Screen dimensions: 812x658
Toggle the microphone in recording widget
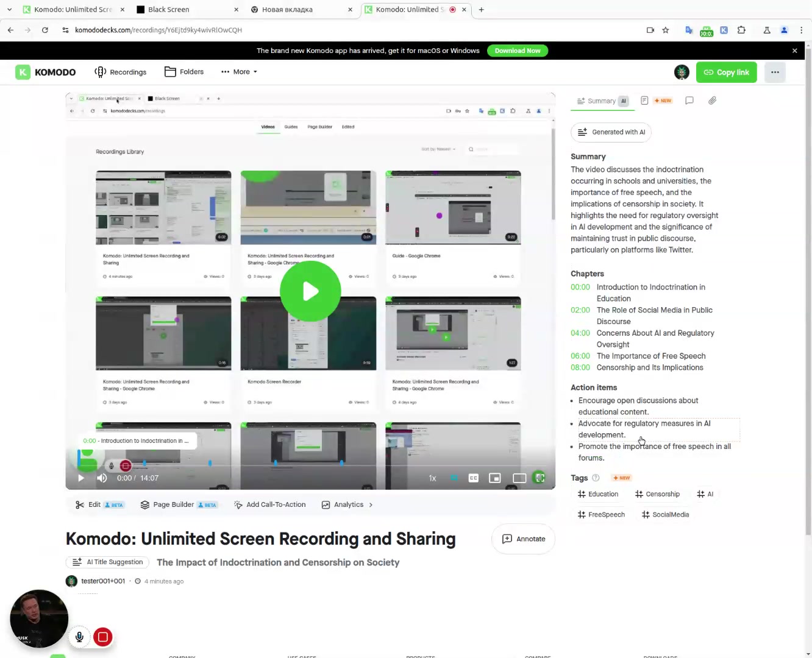(x=79, y=637)
